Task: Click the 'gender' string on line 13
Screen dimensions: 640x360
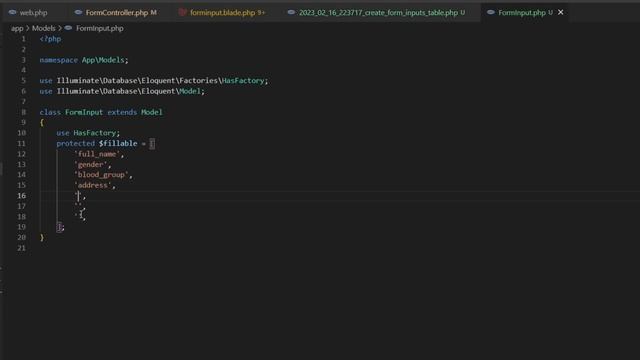Action: click(91, 164)
